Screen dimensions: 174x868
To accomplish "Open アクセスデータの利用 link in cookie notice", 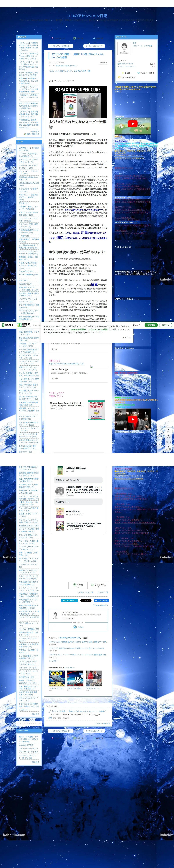I will pos(98,330).
